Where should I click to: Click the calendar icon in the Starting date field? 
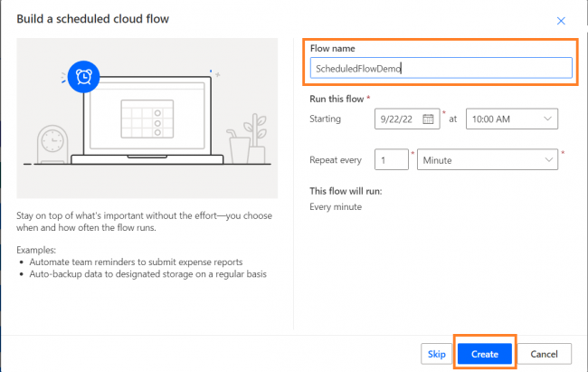[428, 119]
